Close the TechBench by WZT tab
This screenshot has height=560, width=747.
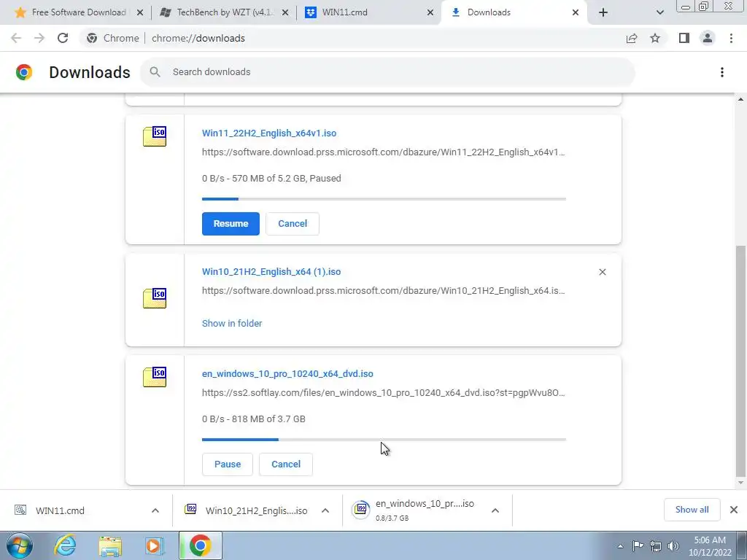point(285,12)
